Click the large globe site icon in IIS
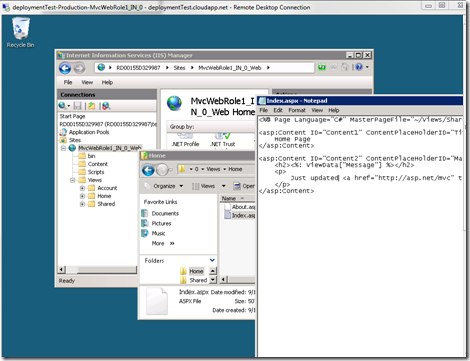The width and height of the screenshot is (470, 361). click(x=174, y=103)
